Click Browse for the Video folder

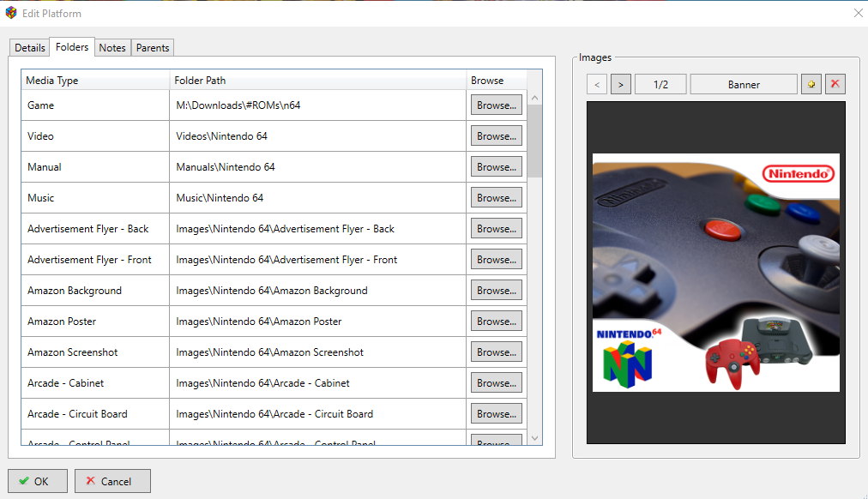[497, 136]
